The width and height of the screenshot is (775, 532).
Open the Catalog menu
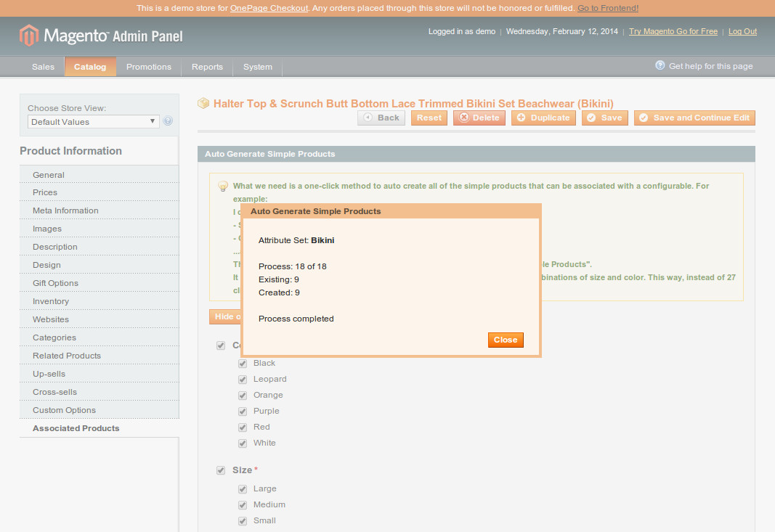click(x=90, y=67)
